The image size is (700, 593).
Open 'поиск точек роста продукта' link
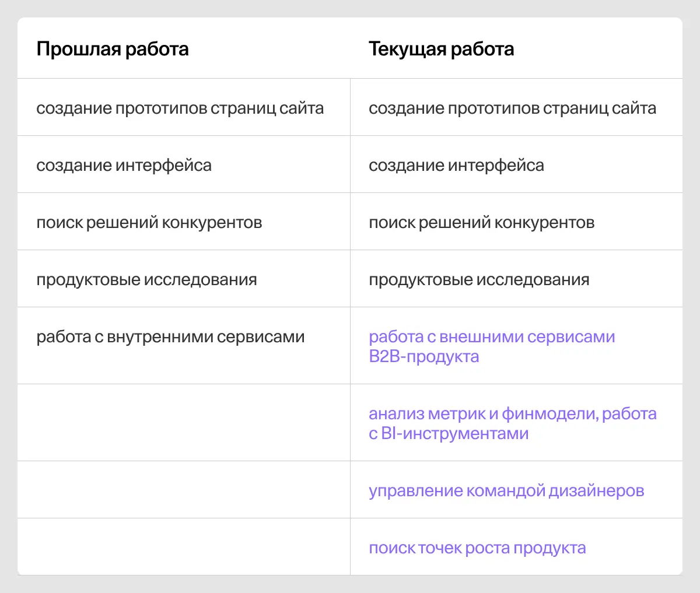(x=477, y=547)
